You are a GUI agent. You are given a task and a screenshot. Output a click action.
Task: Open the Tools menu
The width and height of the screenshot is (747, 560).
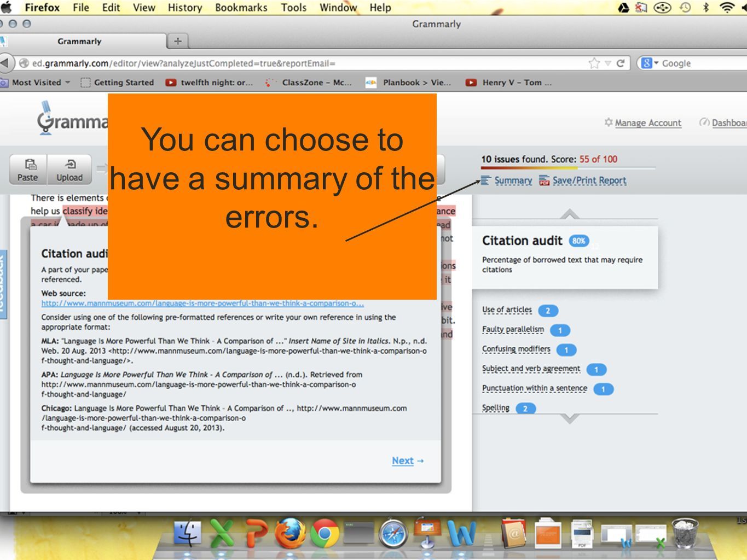coord(294,8)
